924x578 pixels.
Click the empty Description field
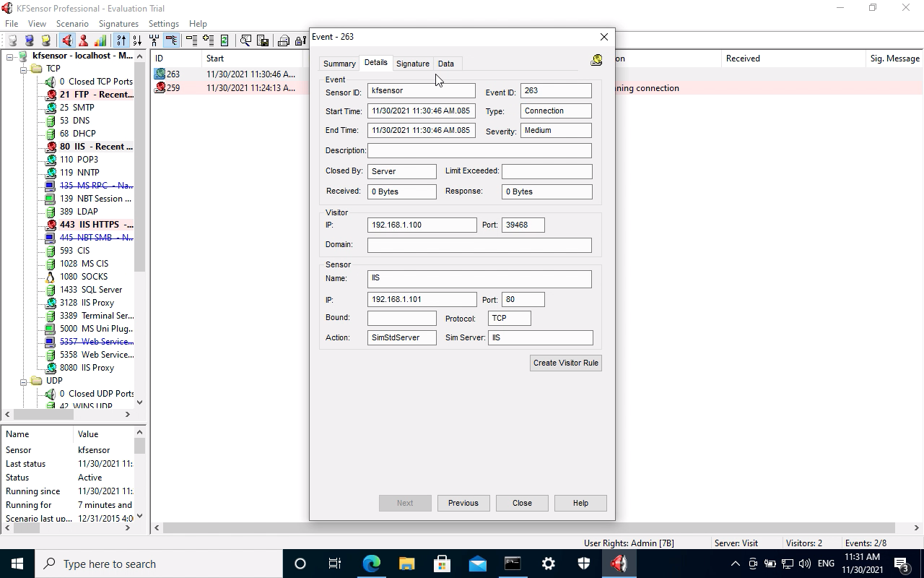(x=479, y=150)
